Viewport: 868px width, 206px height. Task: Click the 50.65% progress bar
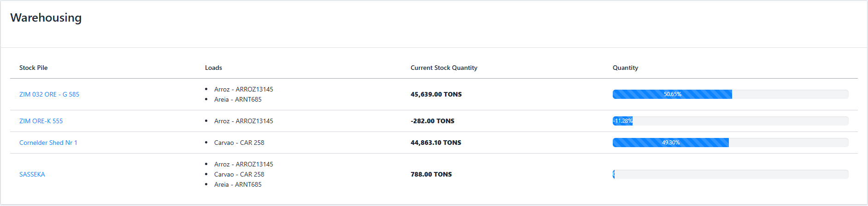672,94
